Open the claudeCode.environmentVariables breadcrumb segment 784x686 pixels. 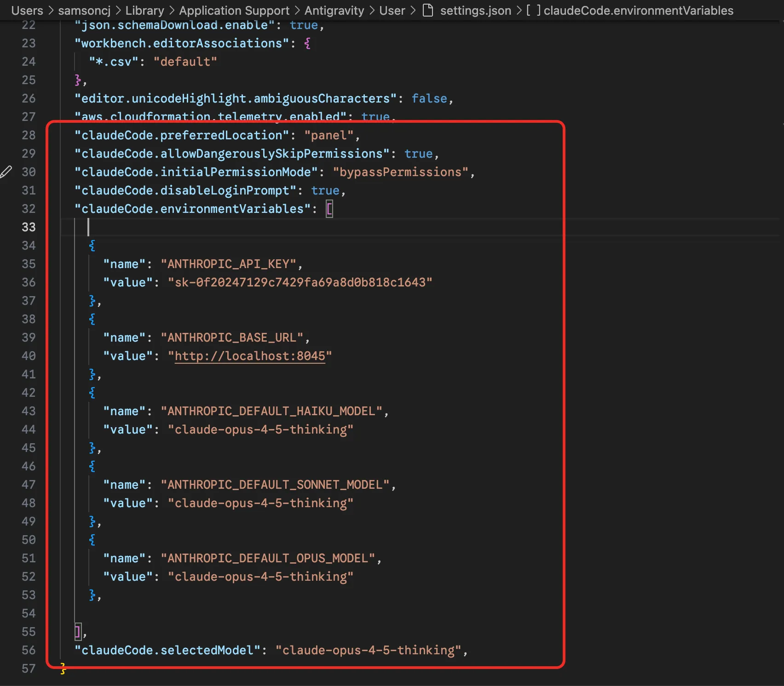tap(638, 10)
